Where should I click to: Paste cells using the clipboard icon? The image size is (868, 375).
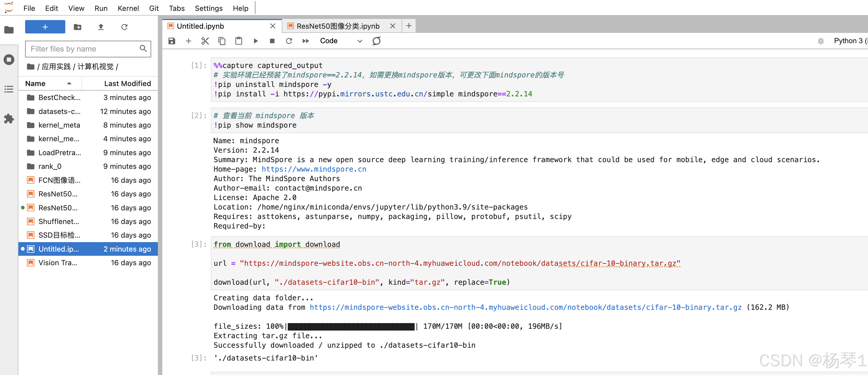point(238,41)
